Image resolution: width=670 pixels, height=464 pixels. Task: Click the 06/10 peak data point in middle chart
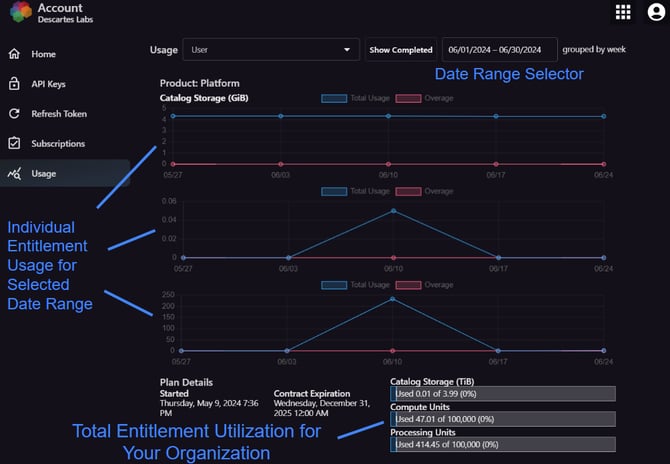[393, 211]
